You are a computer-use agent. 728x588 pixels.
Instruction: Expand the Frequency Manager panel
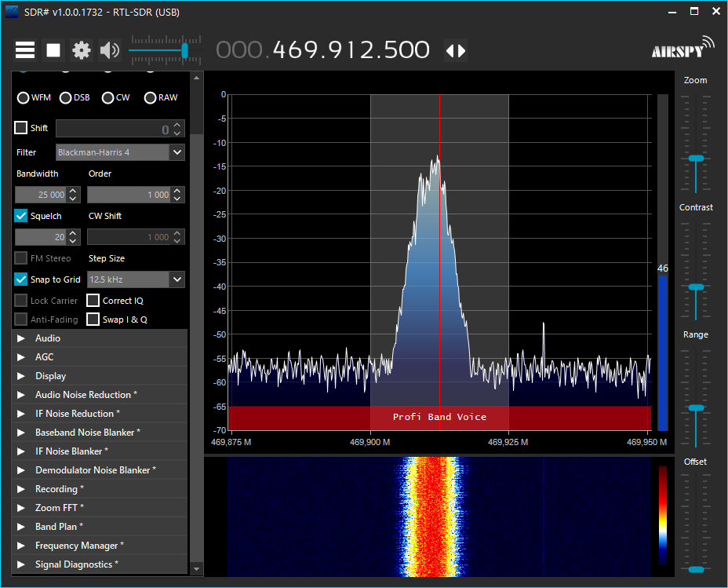pyautogui.click(x=100, y=546)
